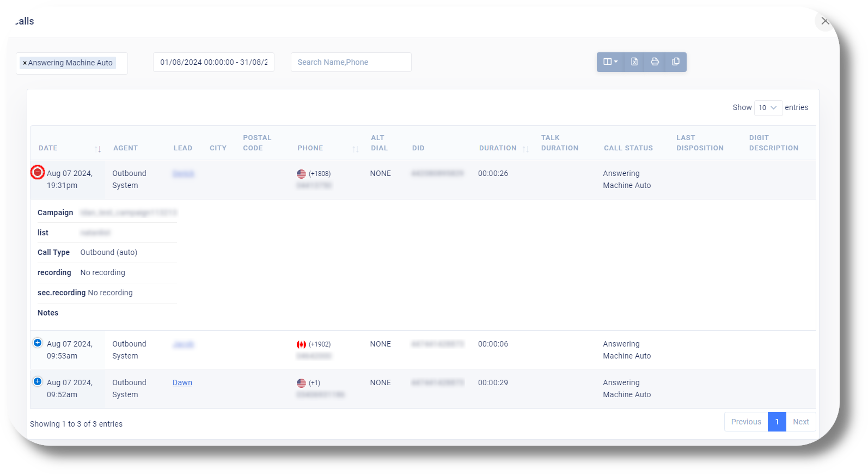Screen dimensions: 868x474
Task: Print the calls table icon
Action: (x=655, y=62)
